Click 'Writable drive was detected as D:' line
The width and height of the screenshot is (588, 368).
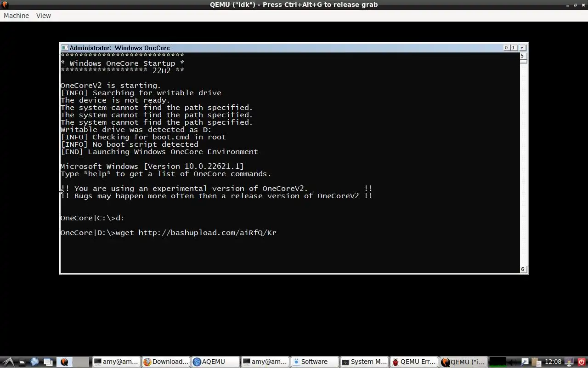click(136, 130)
